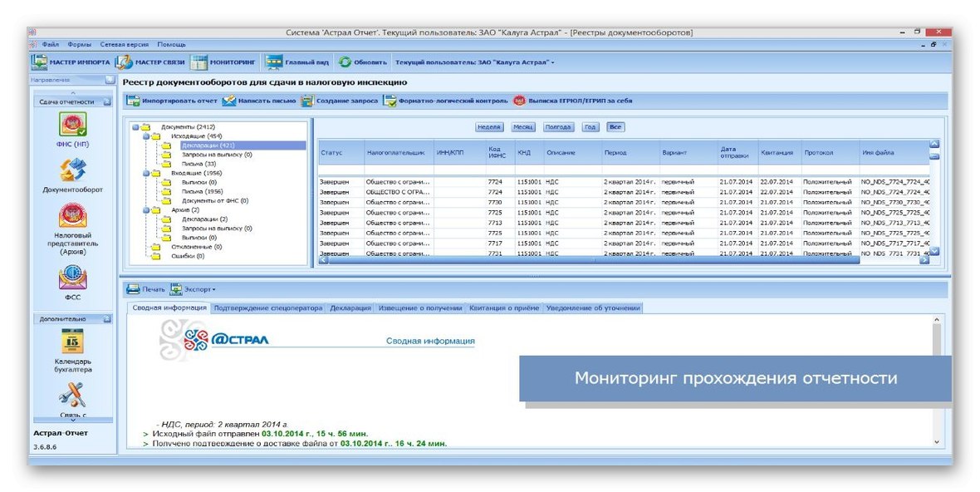Filter by Год period
This screenshot has height=492, width=980.
coord(590,127)
